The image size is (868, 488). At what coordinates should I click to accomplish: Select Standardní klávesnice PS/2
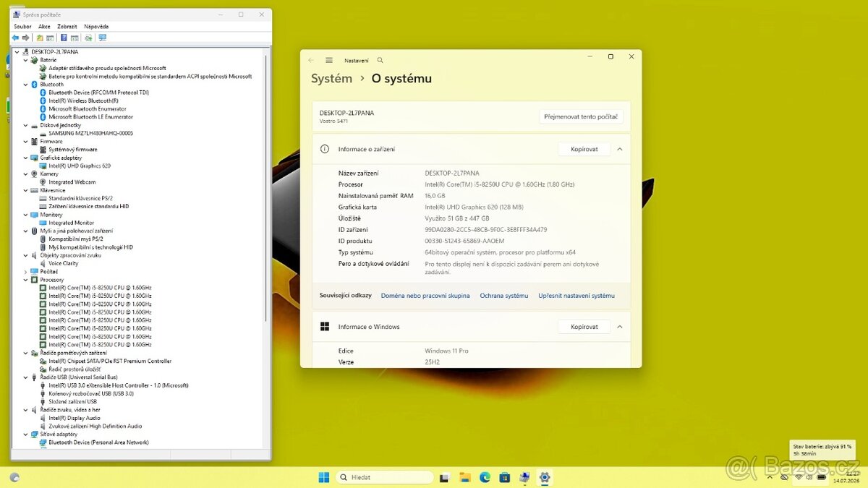coord(80,198)
